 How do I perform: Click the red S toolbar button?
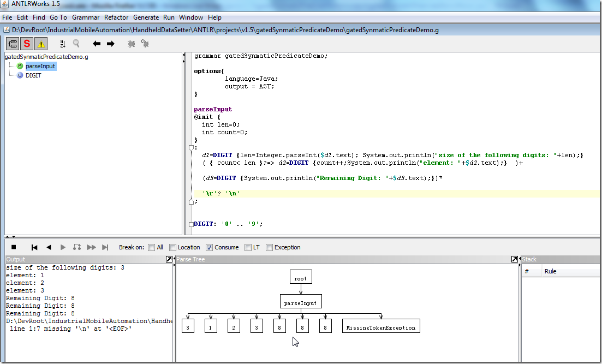(27, 44)
